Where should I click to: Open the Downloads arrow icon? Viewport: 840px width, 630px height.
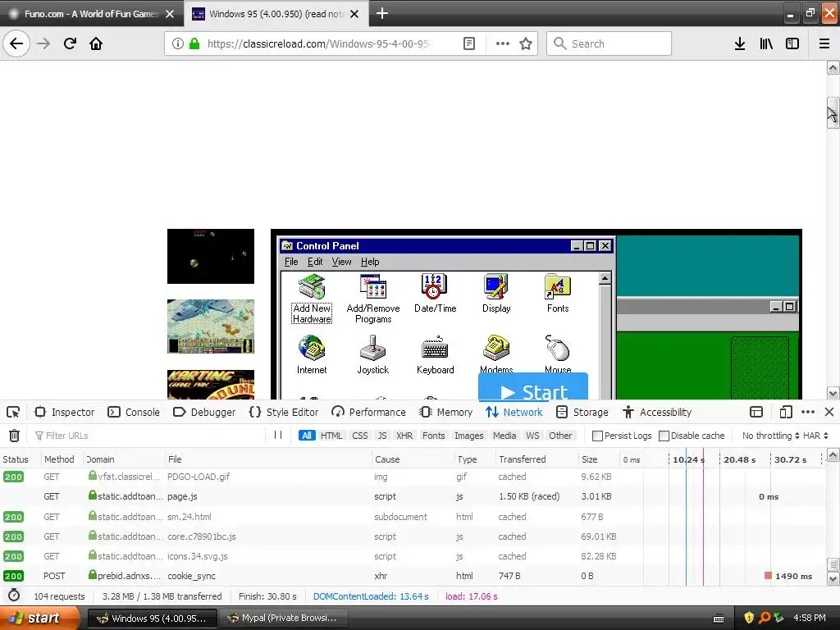(x=740, y=43)
